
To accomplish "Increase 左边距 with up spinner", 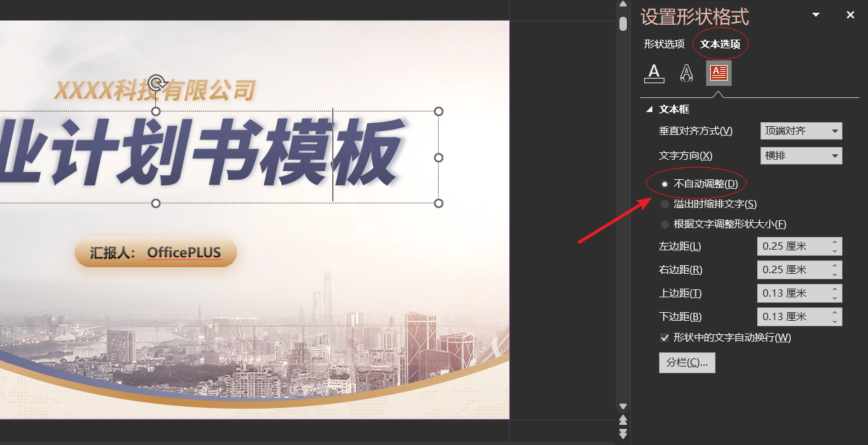I will pos(834,242).
